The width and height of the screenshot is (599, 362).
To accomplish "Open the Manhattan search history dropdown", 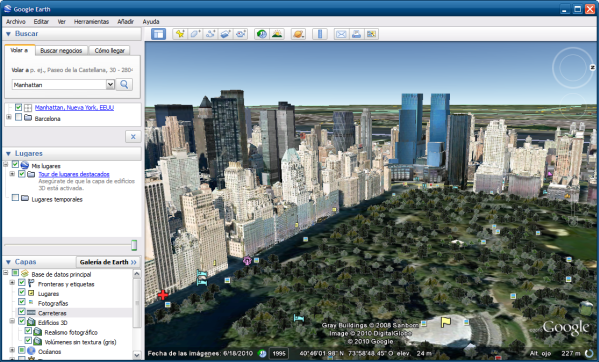I will pyautogui.click(x=110, y=84).
